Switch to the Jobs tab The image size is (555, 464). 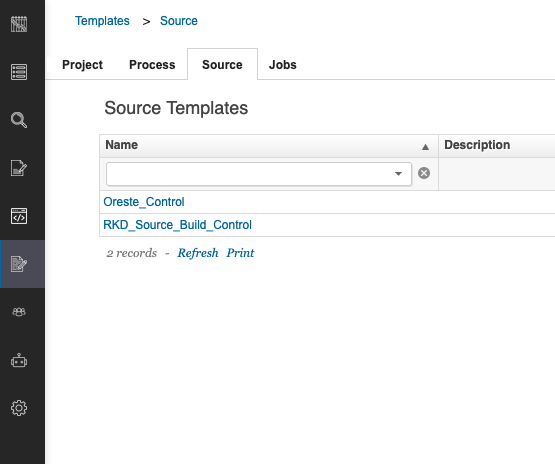[x=282, y=65]
